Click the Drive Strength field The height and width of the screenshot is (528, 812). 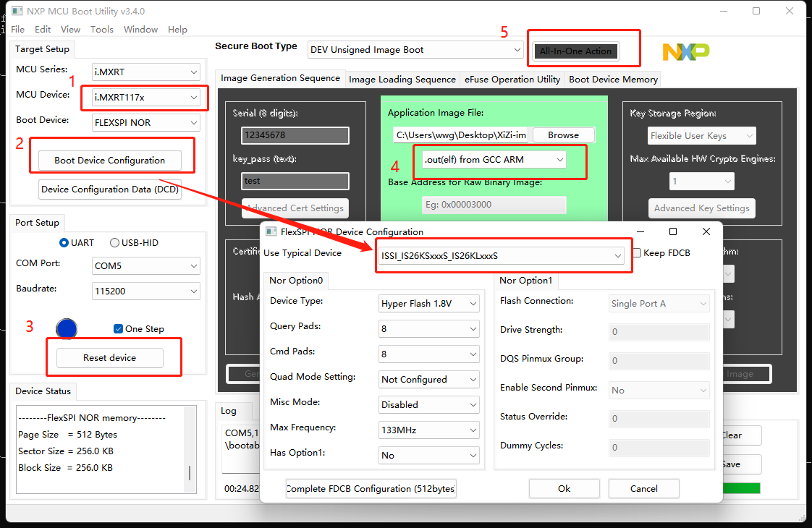(659, 332)
